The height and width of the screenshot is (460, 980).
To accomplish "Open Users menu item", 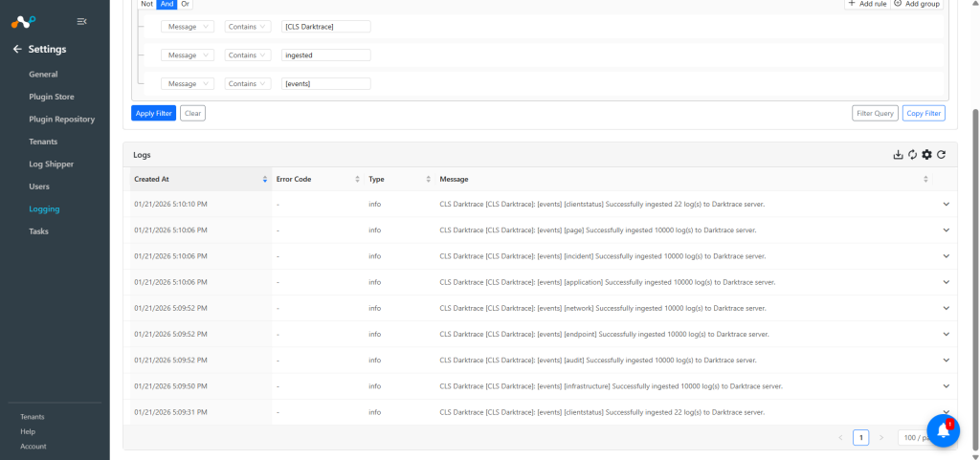I will coord(39,186).
